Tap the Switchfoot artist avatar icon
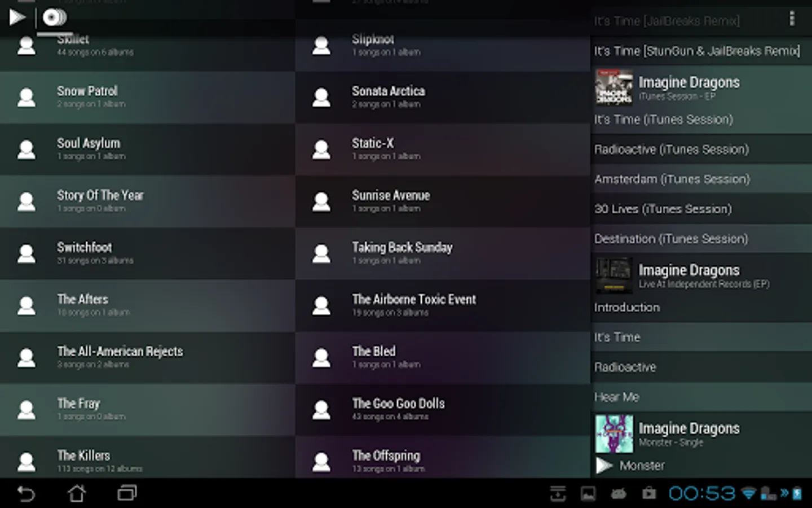 pyautogui.click(x=26, y=253)
